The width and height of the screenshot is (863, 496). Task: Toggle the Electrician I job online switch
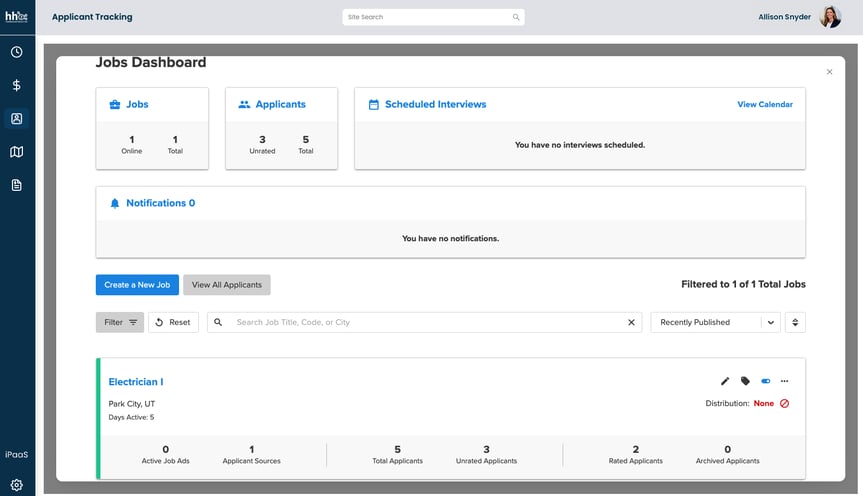(x=765, y=381)
